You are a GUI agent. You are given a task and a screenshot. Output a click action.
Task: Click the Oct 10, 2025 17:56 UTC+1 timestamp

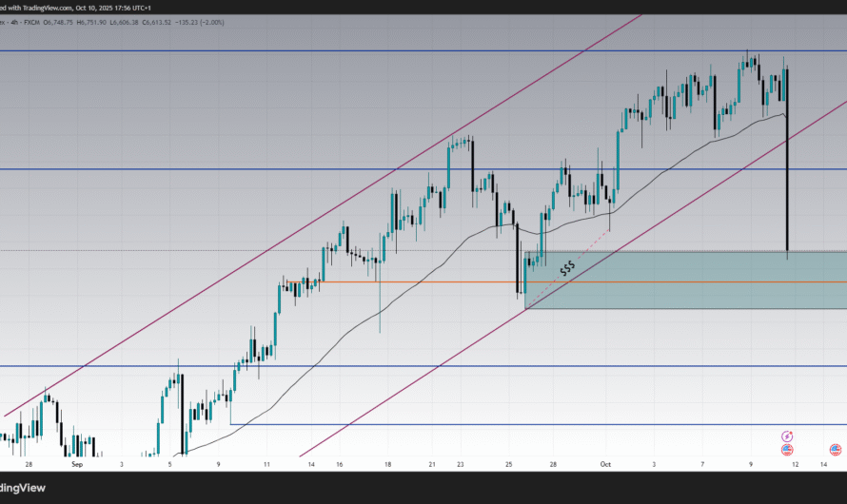click(113, 9)
